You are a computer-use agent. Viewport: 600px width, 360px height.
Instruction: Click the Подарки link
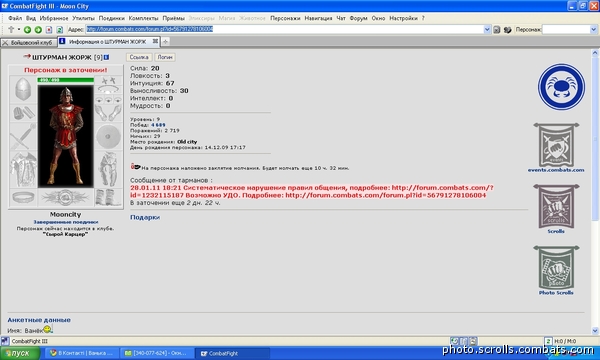point(145,217)
